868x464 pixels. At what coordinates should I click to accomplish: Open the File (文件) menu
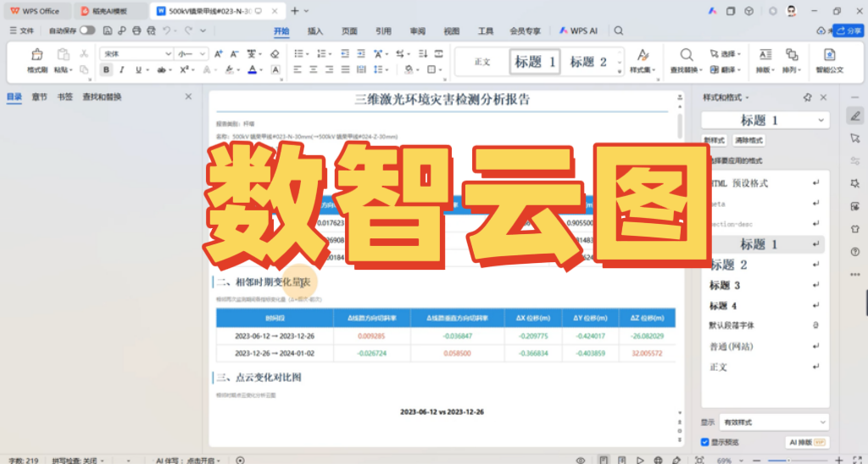21,31
